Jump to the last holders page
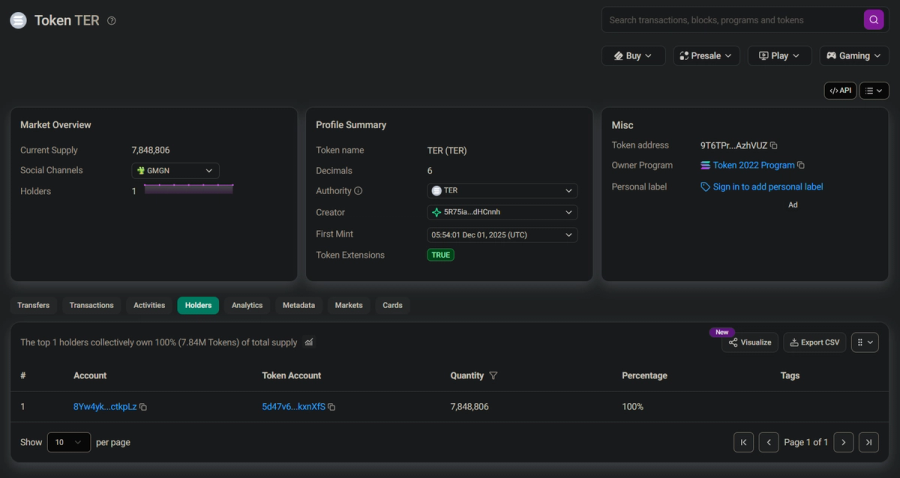Image resolution: width=900 pixels, height=478 pixels. (868, 442)
